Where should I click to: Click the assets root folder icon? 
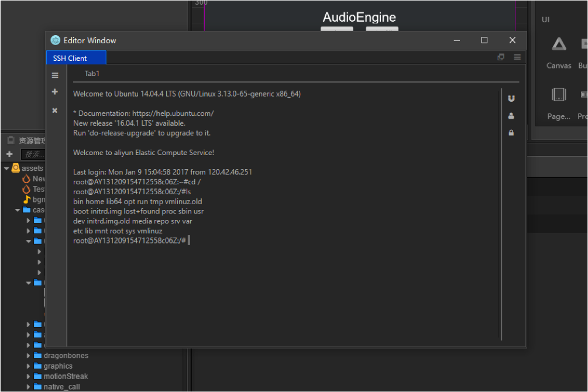16,168
